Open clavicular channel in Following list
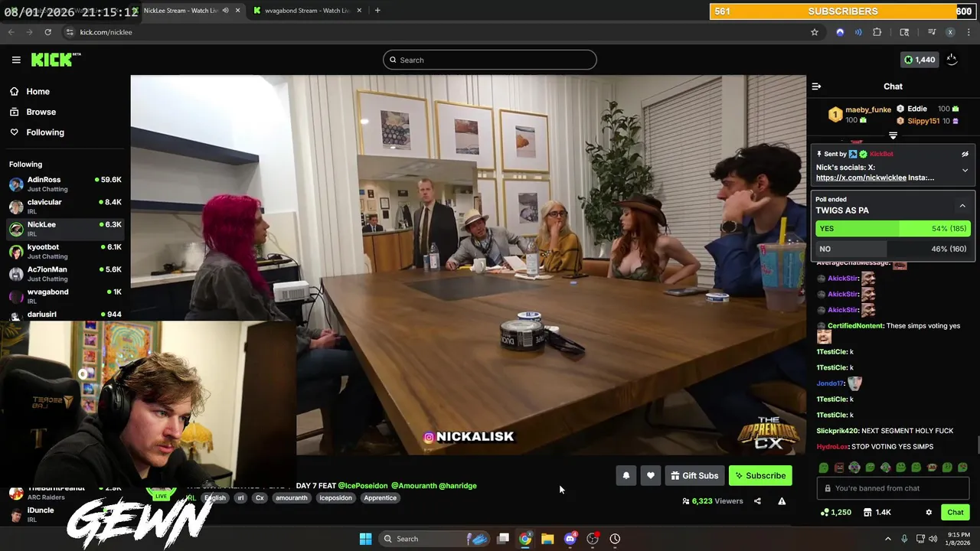This screenshot has height=551, width=980. pos(65,207)
